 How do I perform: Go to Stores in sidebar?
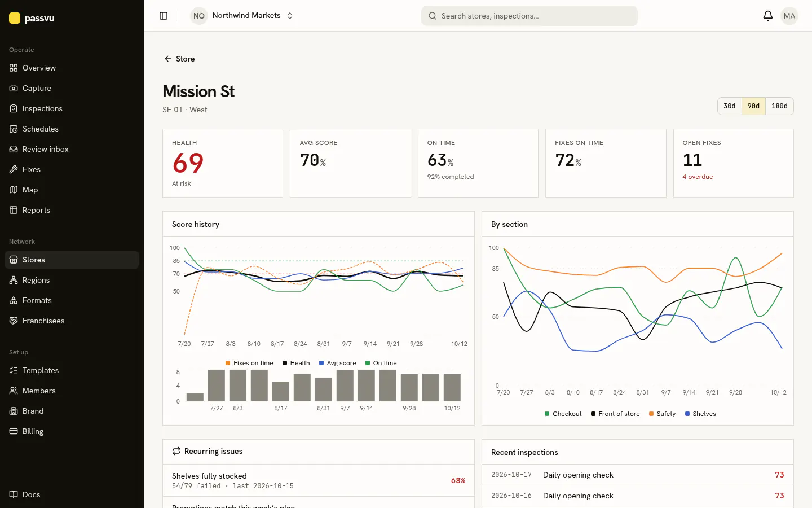(x=72, y=260)
